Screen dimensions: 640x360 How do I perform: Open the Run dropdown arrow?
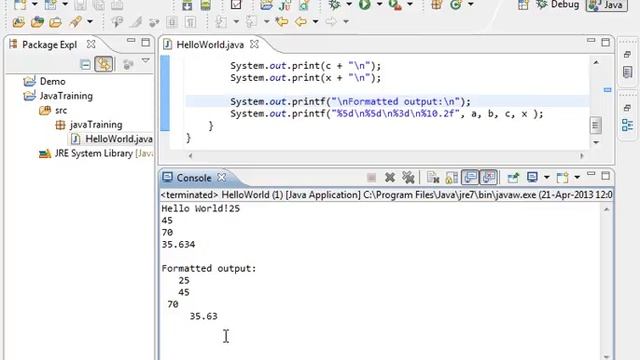[x=379, y=4]
